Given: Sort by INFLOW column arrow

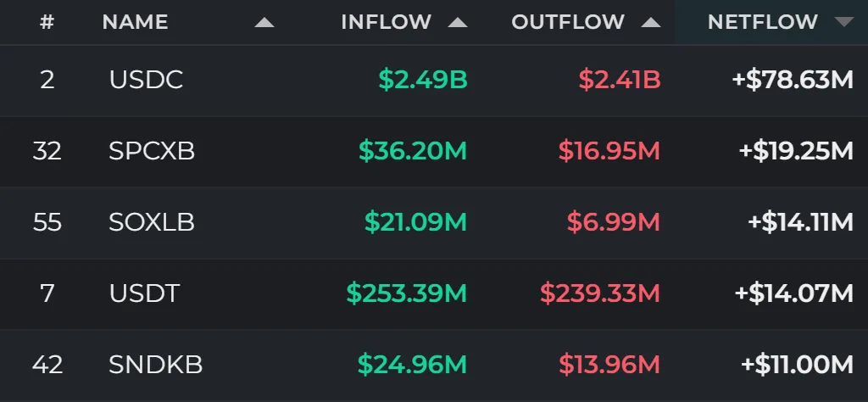Looking at the screenshot, I should [457, 23].
